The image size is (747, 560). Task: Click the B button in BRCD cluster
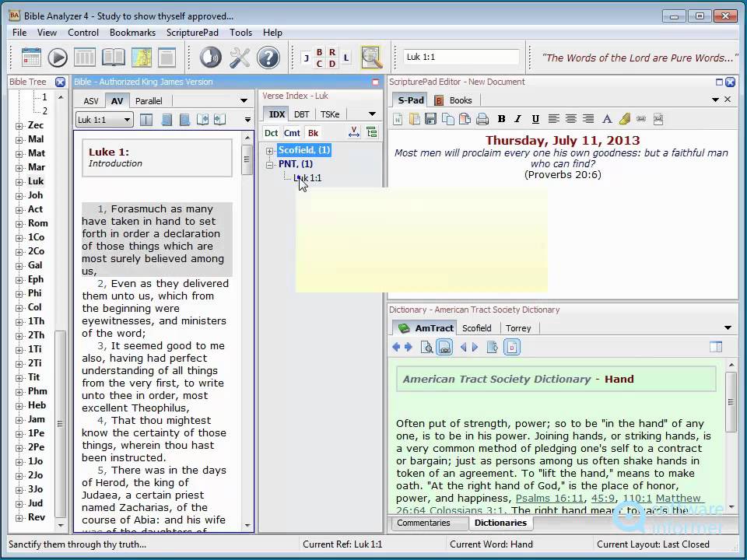(x=319, y=52)
